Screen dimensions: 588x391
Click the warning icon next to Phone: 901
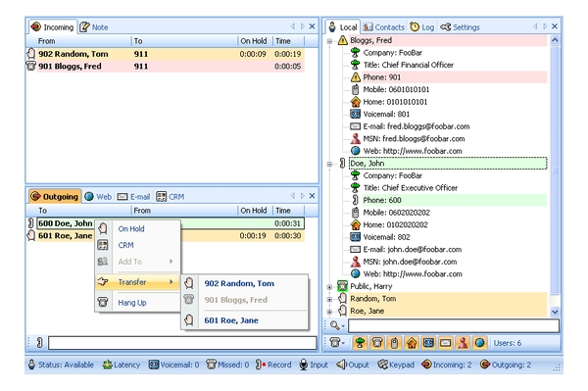[355, 77]
